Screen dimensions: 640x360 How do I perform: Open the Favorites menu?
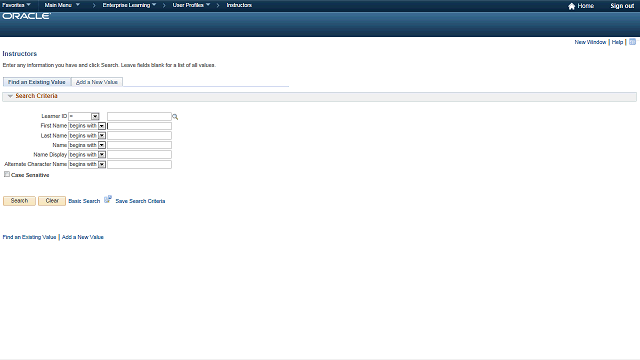pos(16,5)
